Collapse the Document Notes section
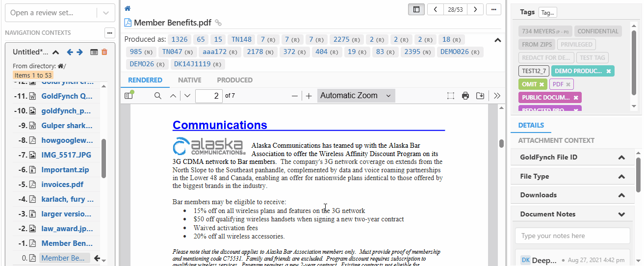 [621, 214]
